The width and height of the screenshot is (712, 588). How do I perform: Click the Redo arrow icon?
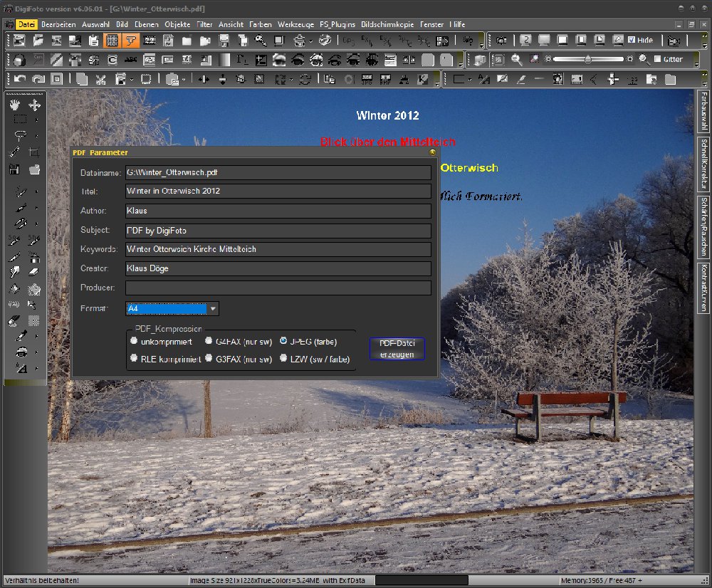point(38,79)
